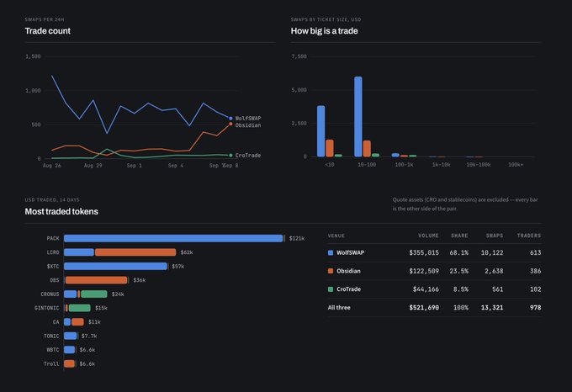This screenshot has width=572, height=392.
Task: Click the blue WolfSWAP bar for 10-100 tickets
Action: [x=358, y=117]
